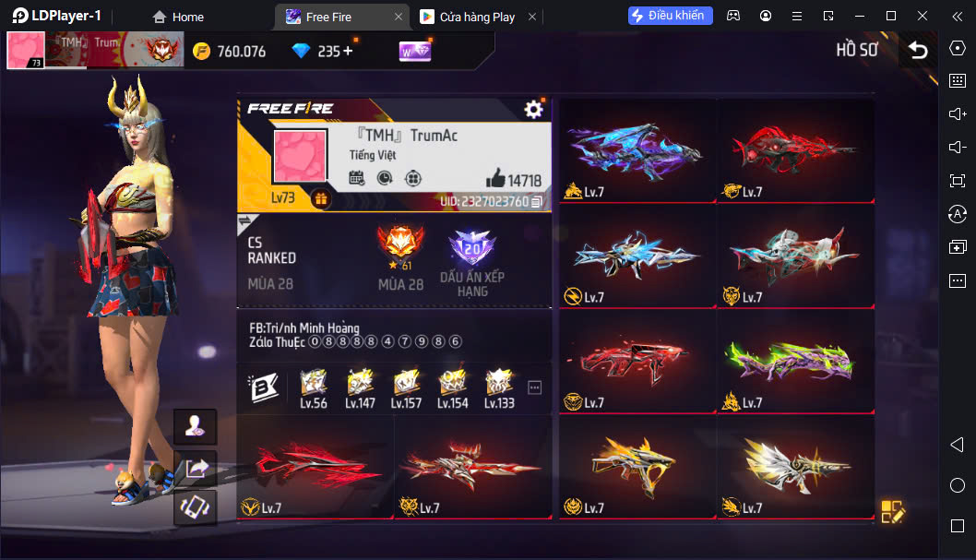Switch to the Home tab
The height and width of the screenshot is (560, 976).
pyautogui.click(x=179, y=17)
